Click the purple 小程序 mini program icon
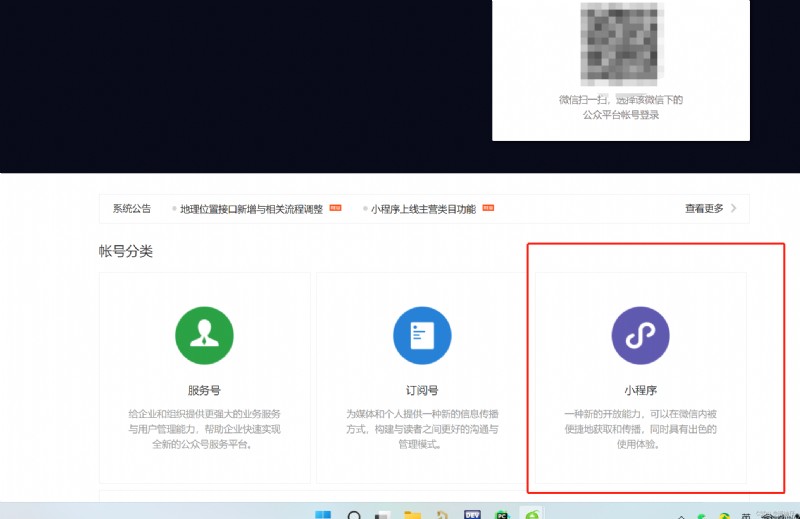The width and height of the screenshot is (800, 519). (x=640, y=335)
